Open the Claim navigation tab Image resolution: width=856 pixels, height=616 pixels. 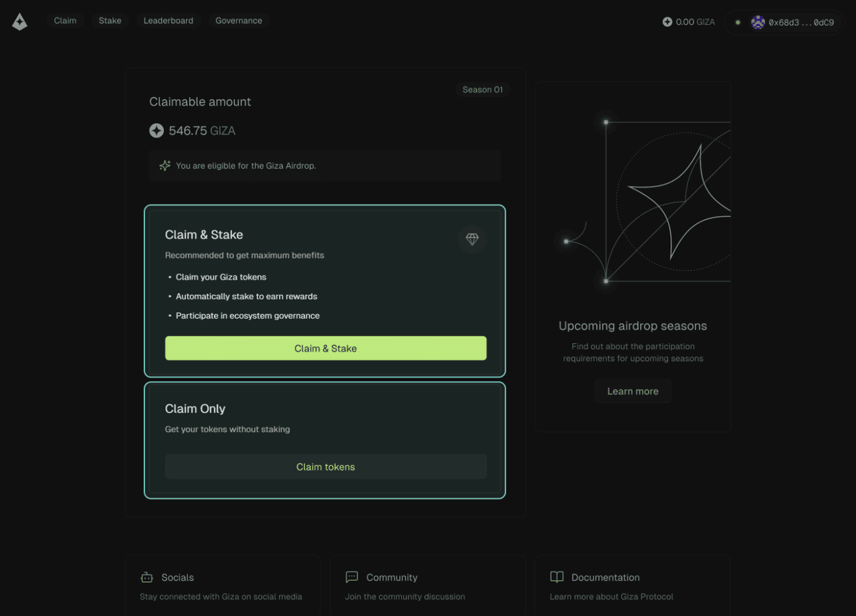65,21
